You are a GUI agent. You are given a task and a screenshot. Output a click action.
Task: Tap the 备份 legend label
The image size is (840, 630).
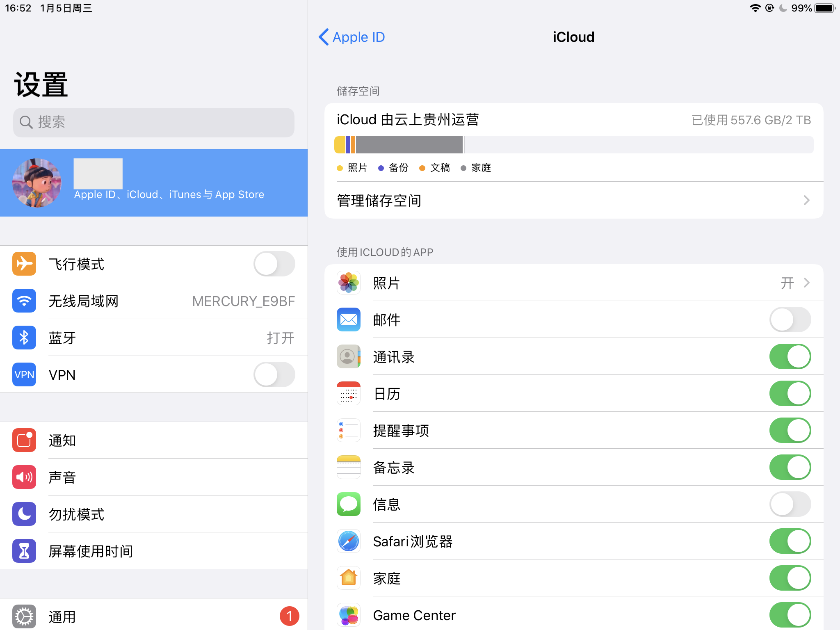click(399, 168)
